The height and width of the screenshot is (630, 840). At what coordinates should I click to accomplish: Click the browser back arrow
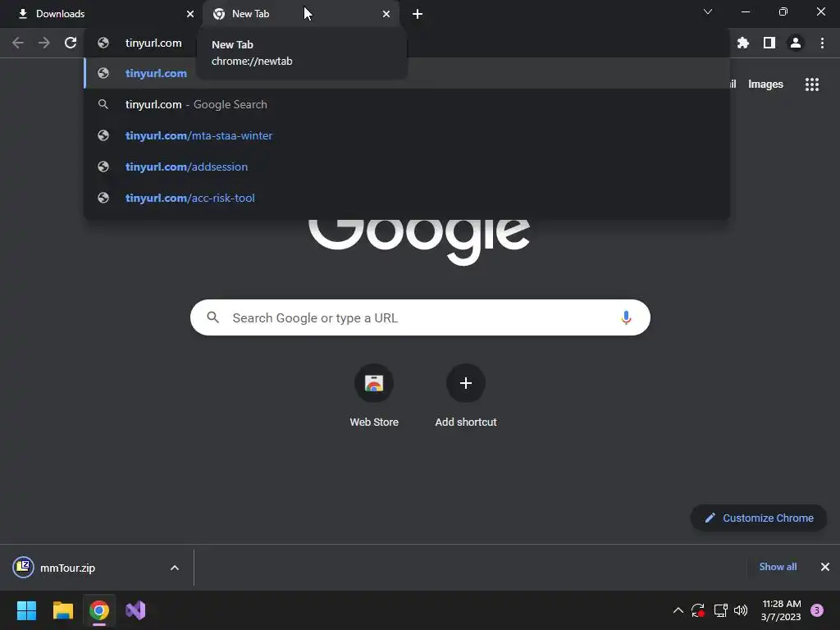[18, 43]
